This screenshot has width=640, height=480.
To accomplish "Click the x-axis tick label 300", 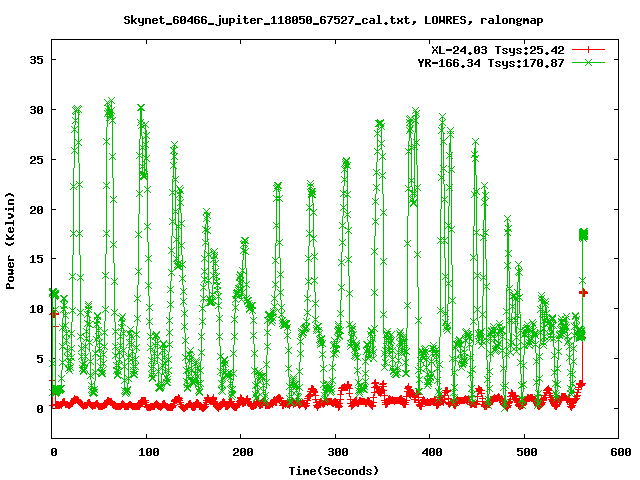I will point(338,452).
